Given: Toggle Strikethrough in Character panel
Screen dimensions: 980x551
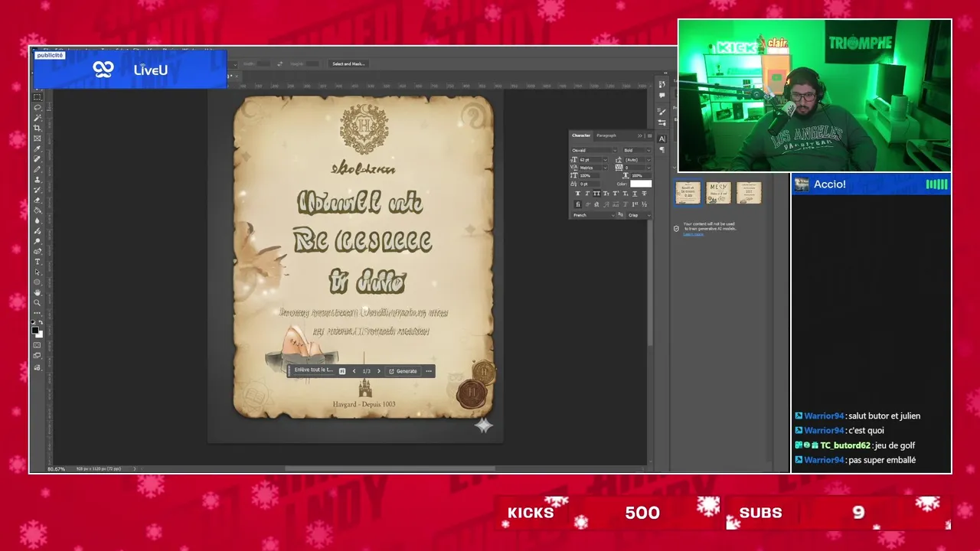Looking at the screenshot, I should coord(644,194).
